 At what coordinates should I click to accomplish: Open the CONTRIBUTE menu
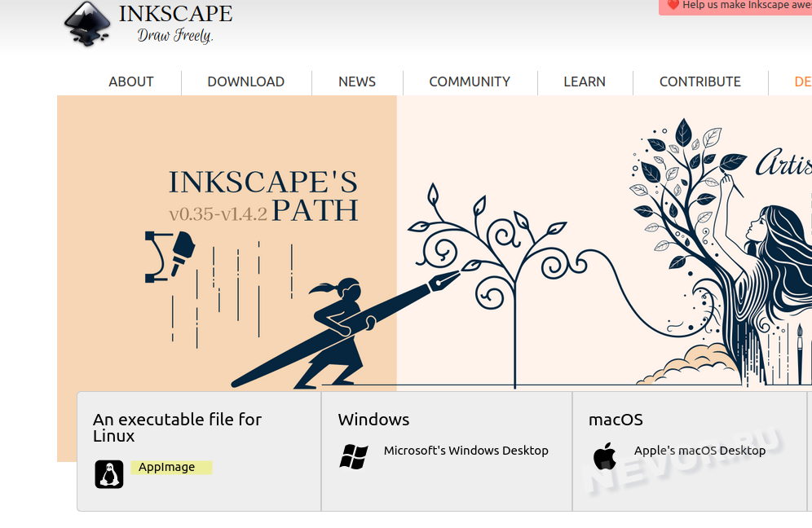click(x=700, y=81)
